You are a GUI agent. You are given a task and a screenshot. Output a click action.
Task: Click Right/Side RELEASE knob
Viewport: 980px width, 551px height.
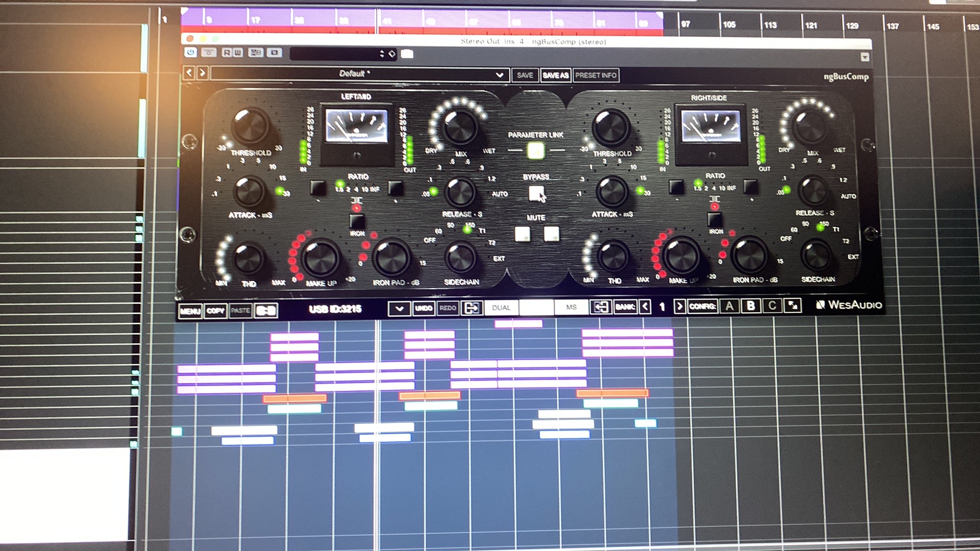[x=814, y=190]
